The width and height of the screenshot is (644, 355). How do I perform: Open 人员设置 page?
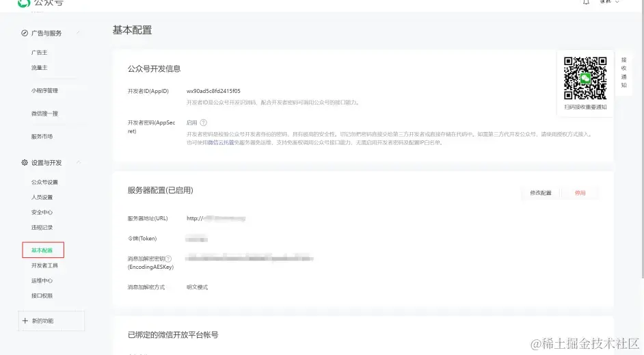pyautogui.click(x=42, y=197)
